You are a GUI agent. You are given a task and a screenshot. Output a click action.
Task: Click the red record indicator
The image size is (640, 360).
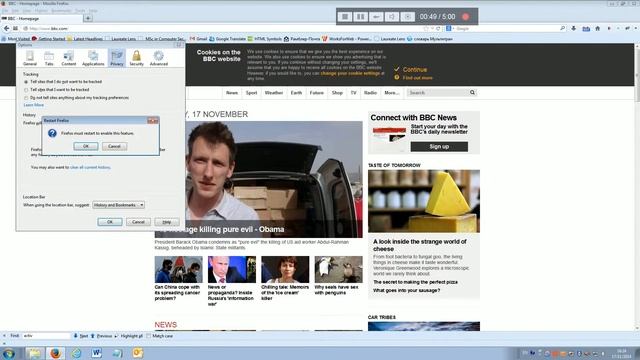click(465, 17)
